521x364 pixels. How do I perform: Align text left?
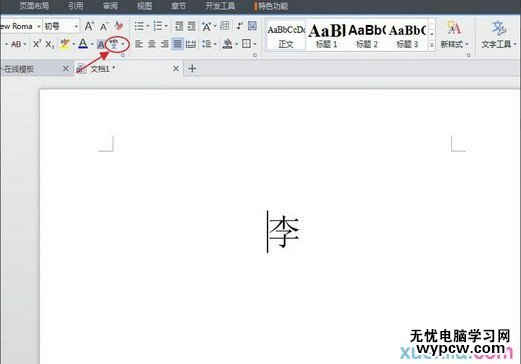139,44
